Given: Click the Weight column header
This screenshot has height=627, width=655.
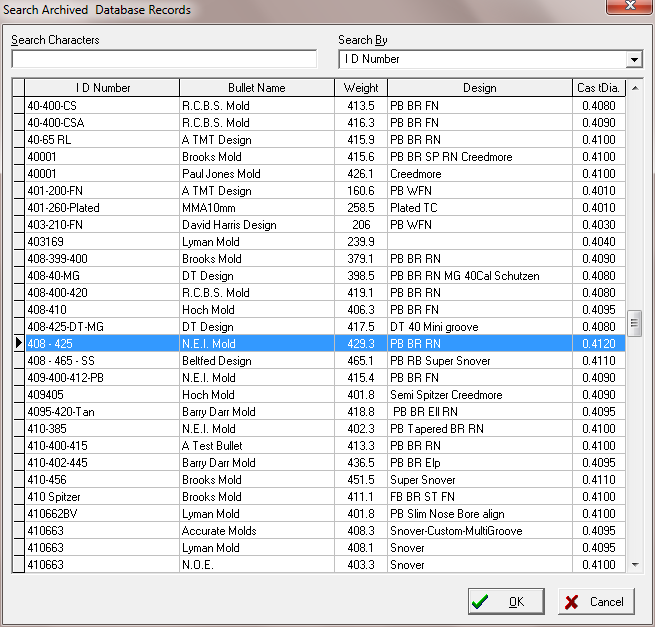Looking at the screenshot, I should [x=361, y=88].
